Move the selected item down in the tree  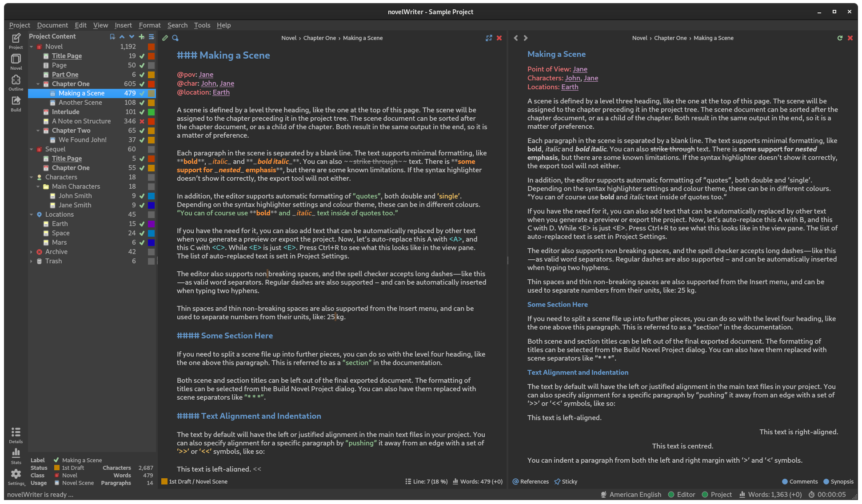click(x=132, y=37)
